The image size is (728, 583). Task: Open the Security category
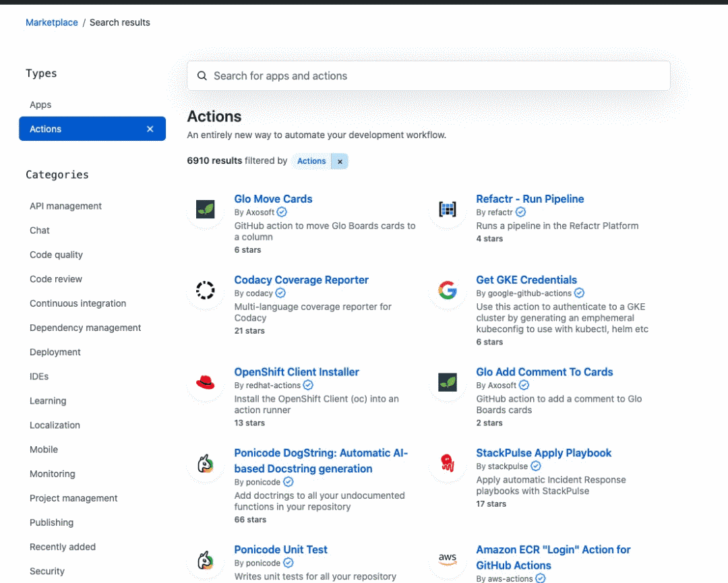pos(47,572)
